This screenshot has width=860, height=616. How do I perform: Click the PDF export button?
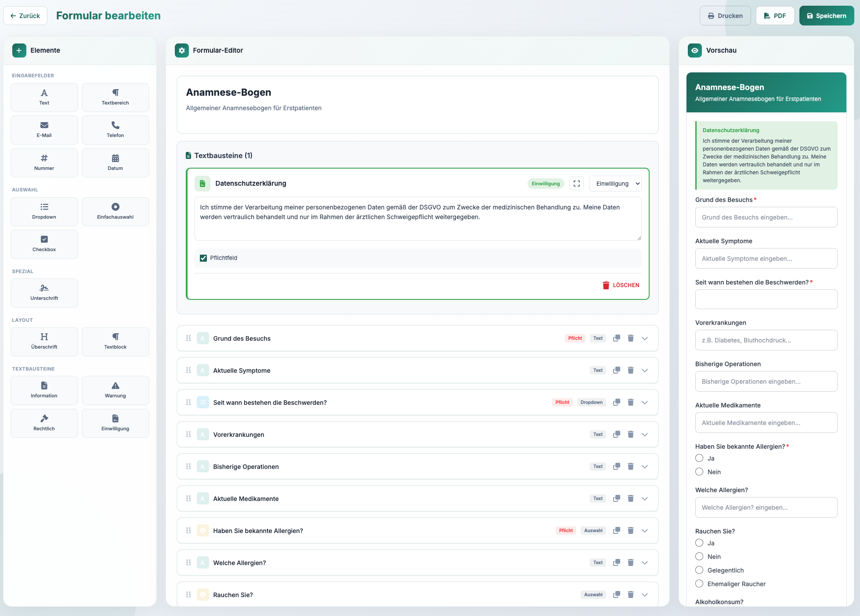click(x=775, y=16)
